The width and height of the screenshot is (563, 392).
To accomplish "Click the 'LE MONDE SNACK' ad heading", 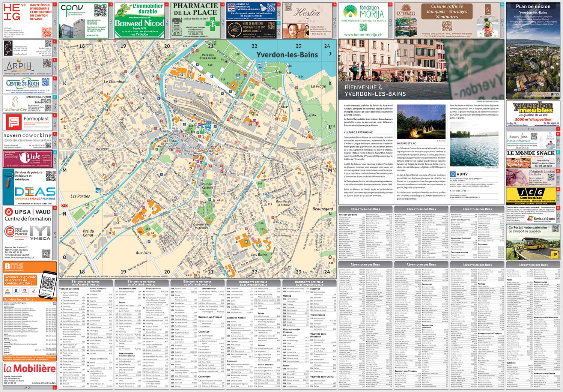I will [x=531, y=153].
